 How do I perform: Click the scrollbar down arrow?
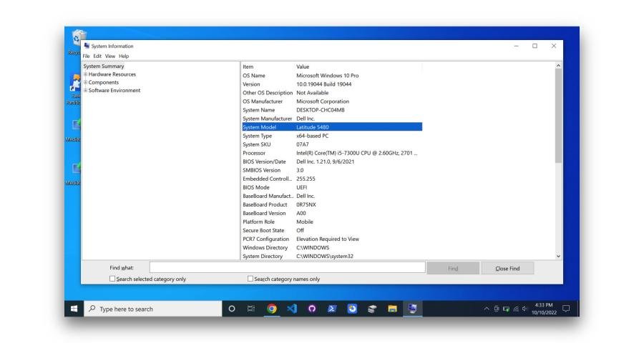point(558,256)
